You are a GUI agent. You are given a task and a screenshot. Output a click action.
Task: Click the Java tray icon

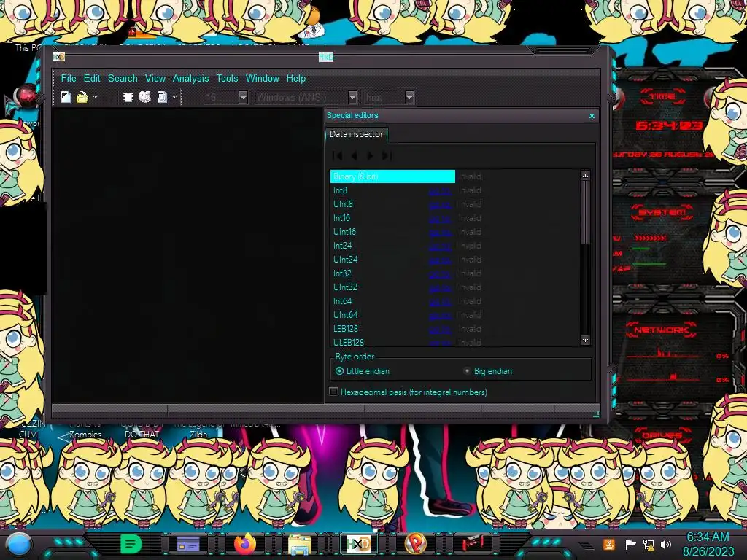[609, 544]
